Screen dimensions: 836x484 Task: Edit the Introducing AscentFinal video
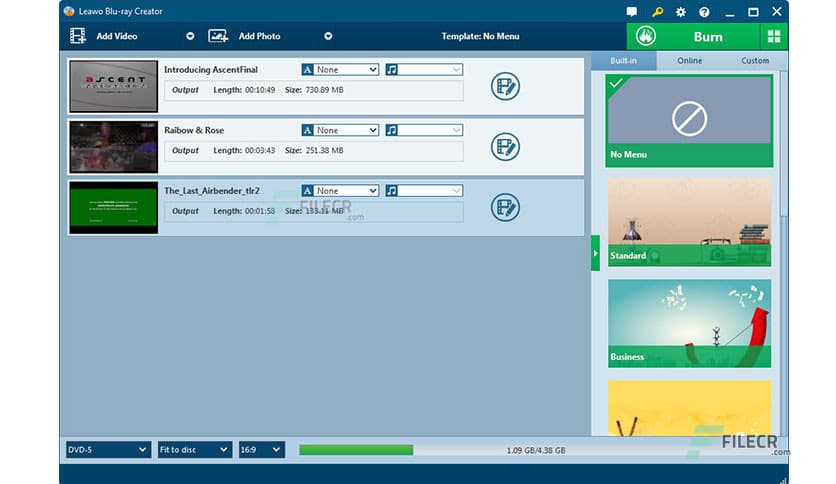(x=505, y=86)
